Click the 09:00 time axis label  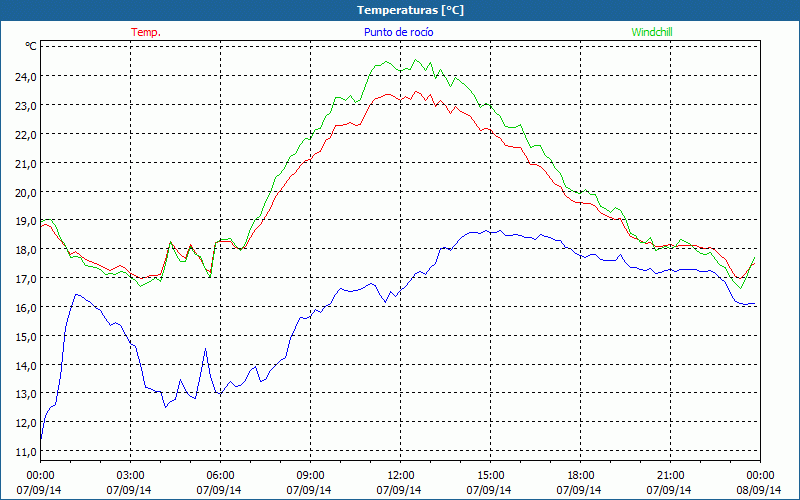(310, 476)
